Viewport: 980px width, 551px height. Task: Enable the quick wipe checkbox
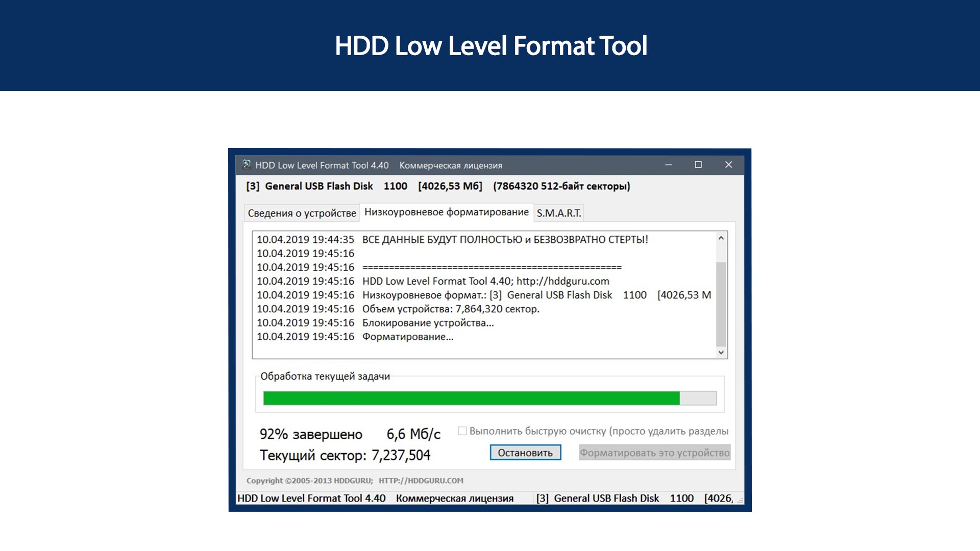click(x=462, y=431)
